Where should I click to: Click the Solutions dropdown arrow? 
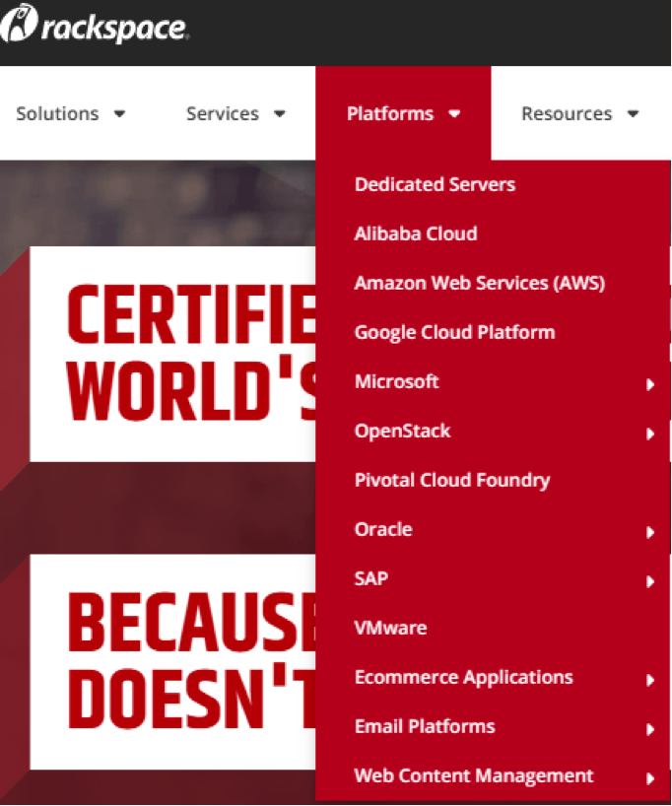click(x=120, y=114)
